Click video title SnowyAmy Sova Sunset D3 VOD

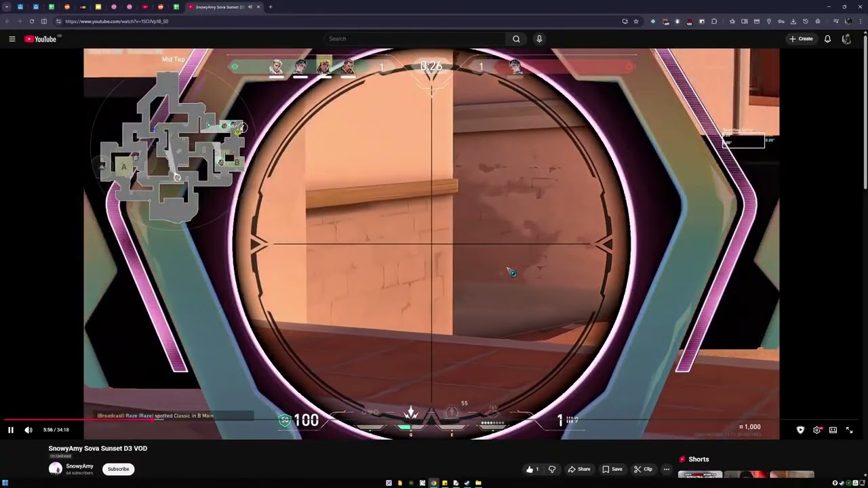point(98,448)
